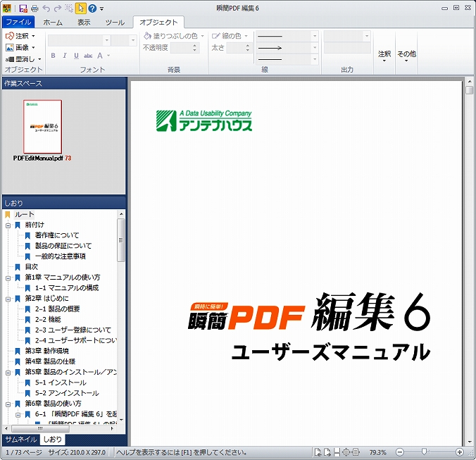Click the application logo icon at top-left

tap(6, 8)
